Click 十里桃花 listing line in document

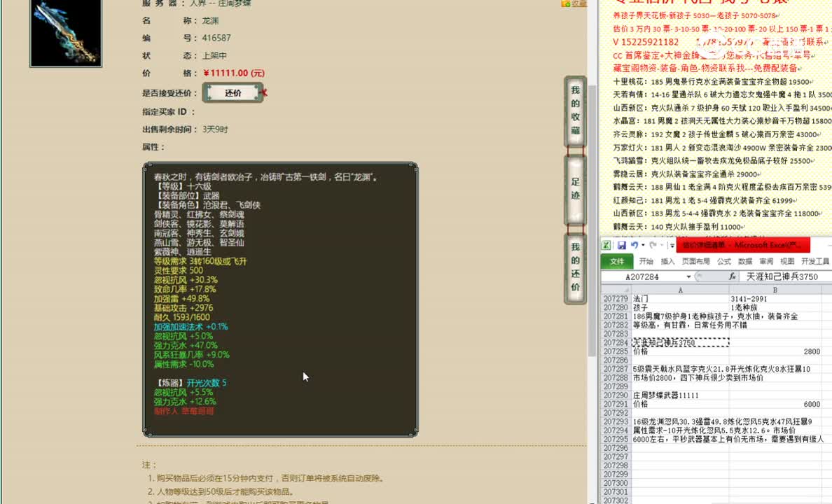click(713, 82)
